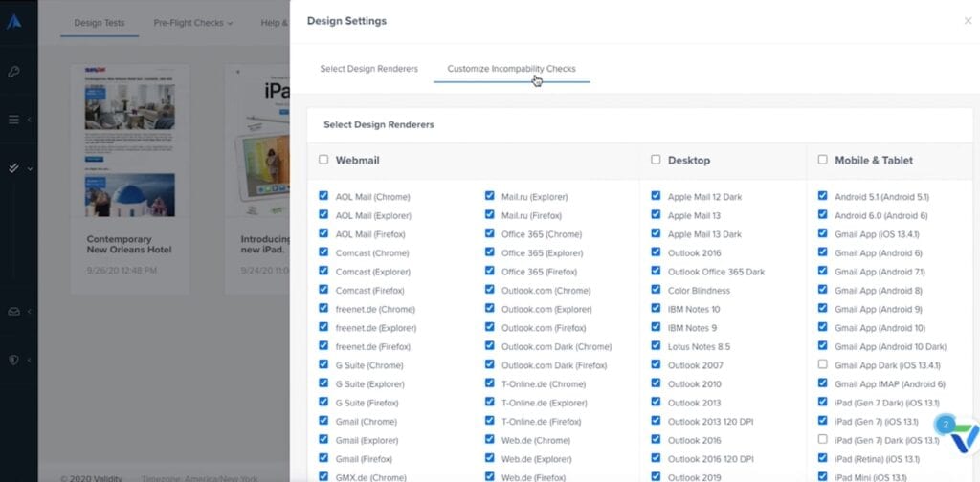This screenshot has height=482, width=980.
Task: Click the Outlook 2016 120 DPI label
Action: [x=710, y=459]
